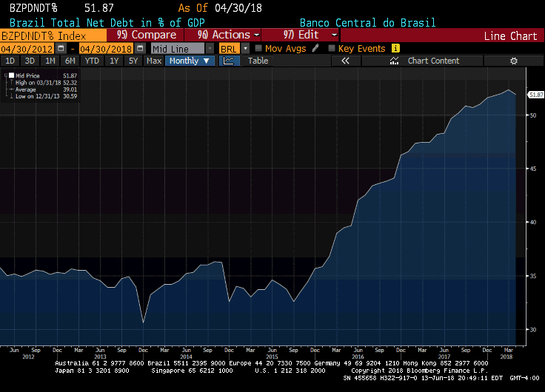This screenshot has height=392, width=545.
Task: Click the Mov Avgs pencil edit icon
Action: [x=315, y=48]
